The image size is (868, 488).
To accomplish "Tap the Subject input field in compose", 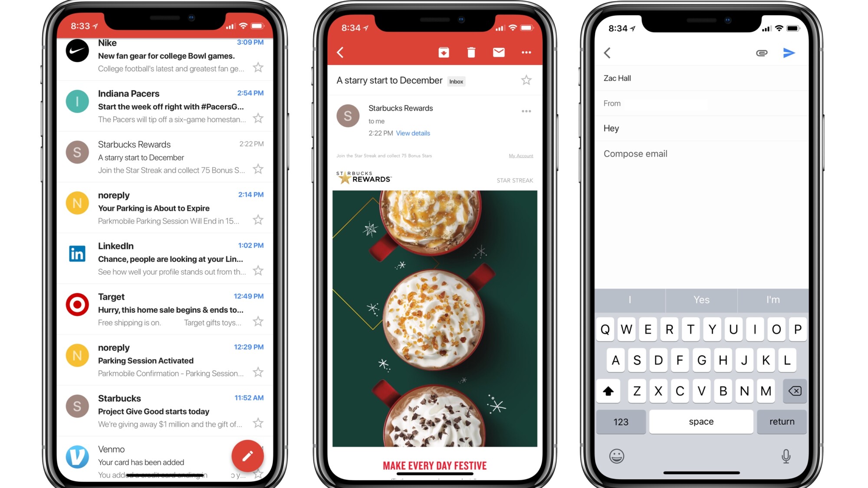I will (701, 128).
